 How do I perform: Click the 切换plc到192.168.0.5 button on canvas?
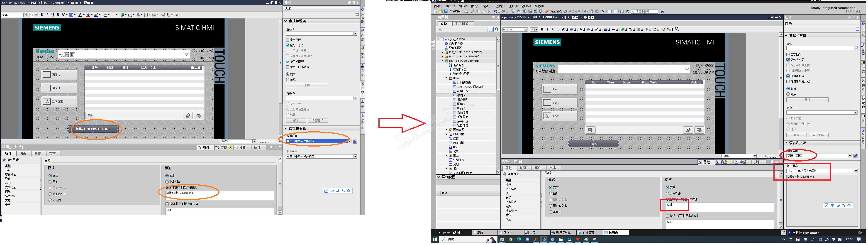pos(93,129)
